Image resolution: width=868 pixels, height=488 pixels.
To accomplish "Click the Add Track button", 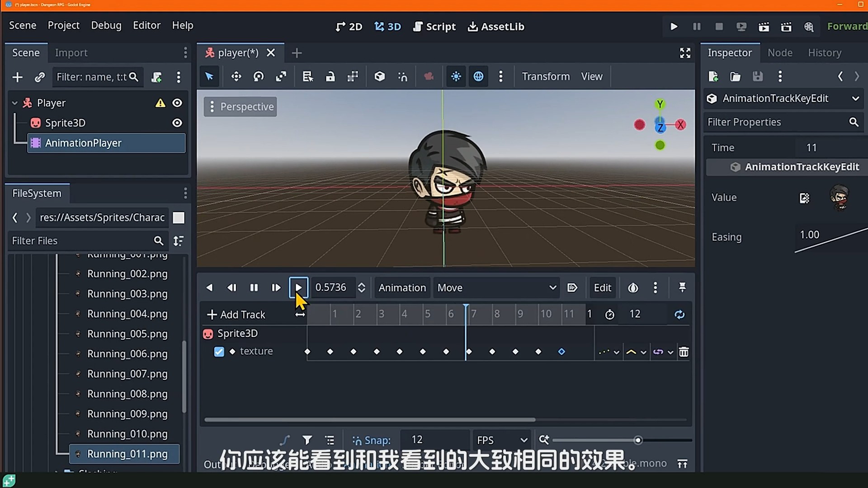I will [236, 314].
